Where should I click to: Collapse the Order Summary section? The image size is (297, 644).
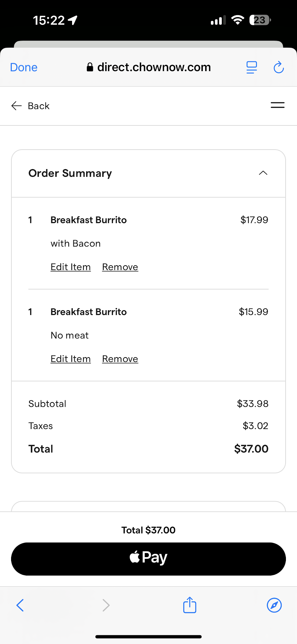[263, 173]
